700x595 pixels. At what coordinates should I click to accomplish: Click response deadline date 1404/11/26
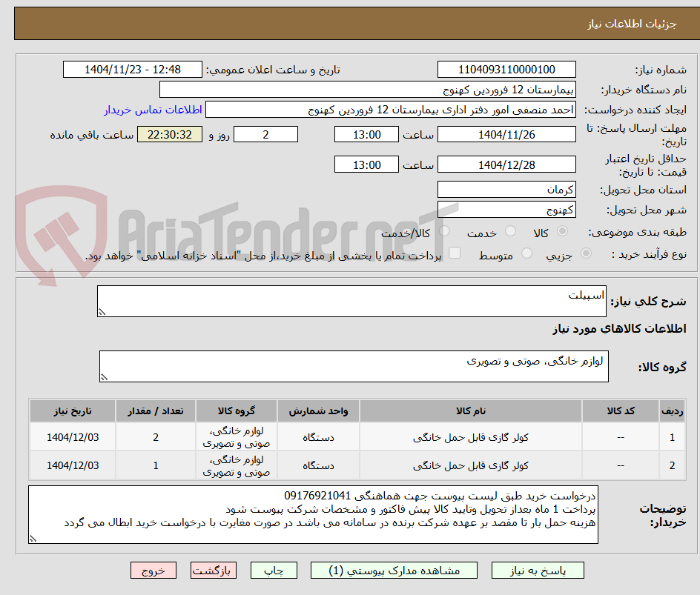506,134
